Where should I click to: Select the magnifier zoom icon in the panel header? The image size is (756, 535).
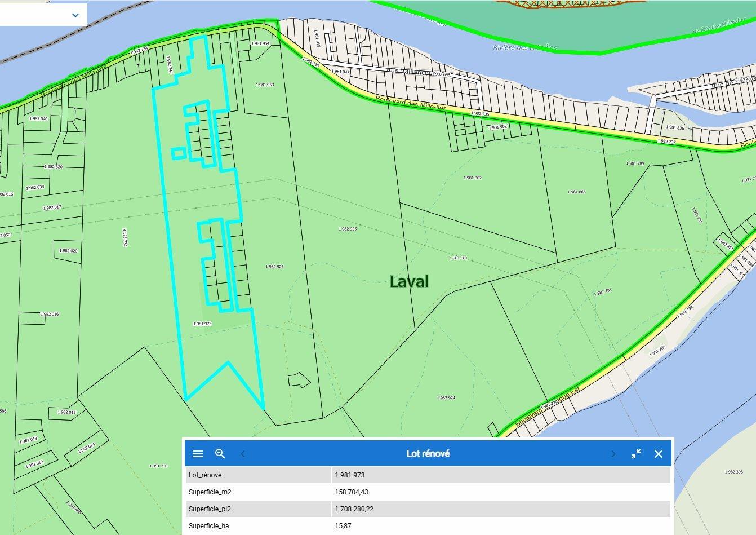click(220, 453)
